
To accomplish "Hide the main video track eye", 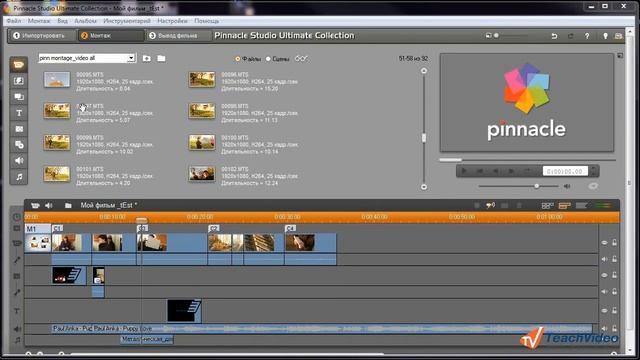I will point(604,243).
